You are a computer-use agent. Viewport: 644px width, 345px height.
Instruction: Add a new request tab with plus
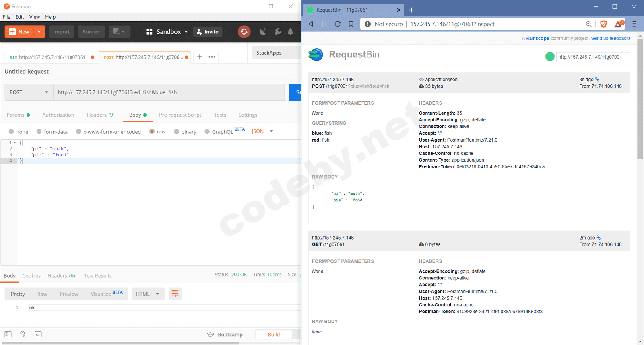pyautogui.click(x=200, y=57)
